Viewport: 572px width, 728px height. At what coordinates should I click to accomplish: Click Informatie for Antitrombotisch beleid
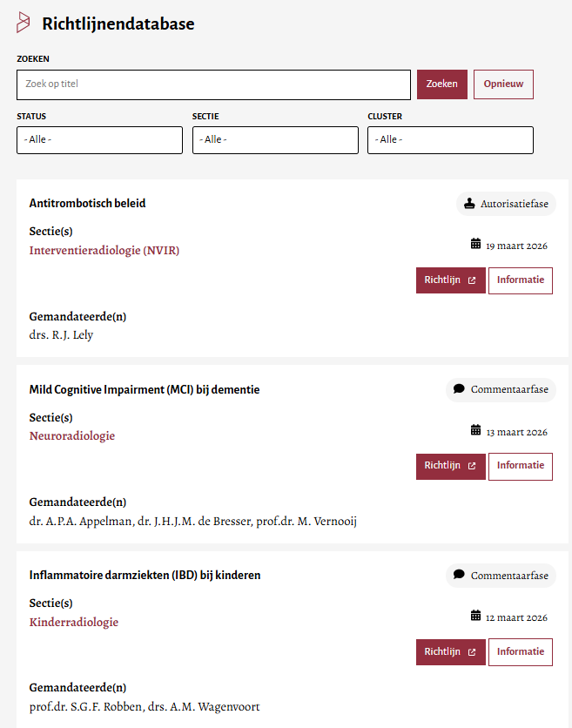[x=520, y=280]
